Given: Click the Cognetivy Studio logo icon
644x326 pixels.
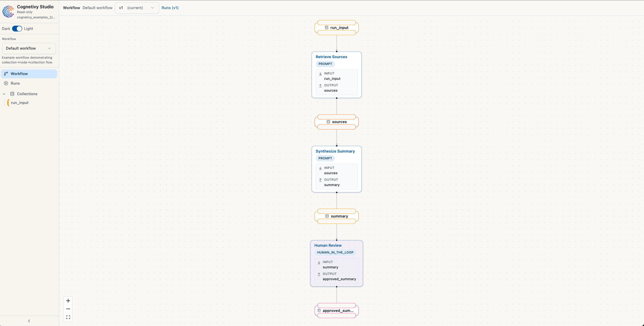Looking at the screenshot, I should (x=8, y=11).
